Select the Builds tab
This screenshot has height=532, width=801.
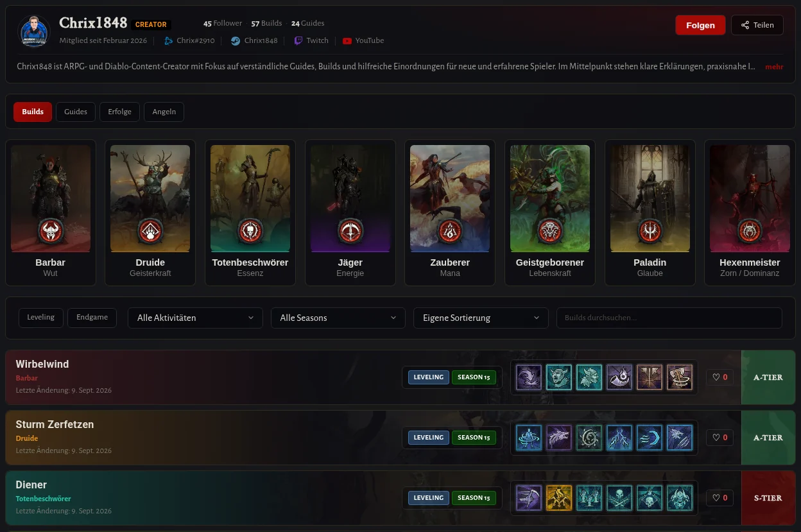33,112
